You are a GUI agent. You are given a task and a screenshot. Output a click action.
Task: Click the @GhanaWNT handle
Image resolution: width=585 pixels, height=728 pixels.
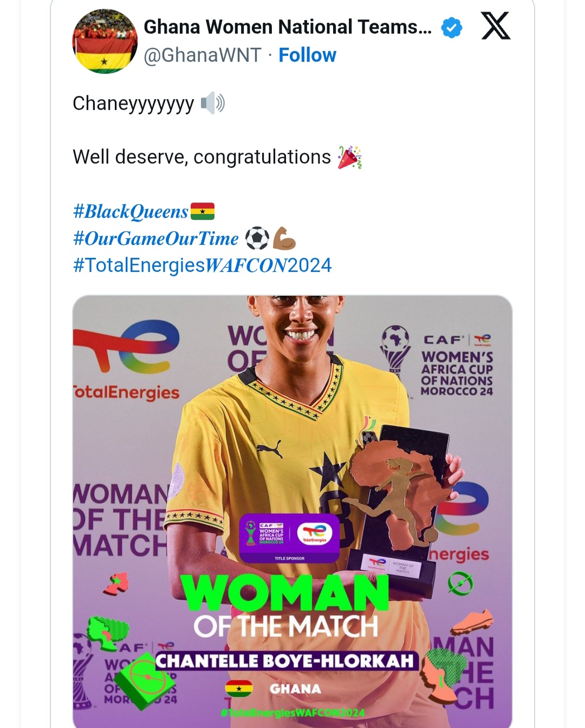coord(203,55)
